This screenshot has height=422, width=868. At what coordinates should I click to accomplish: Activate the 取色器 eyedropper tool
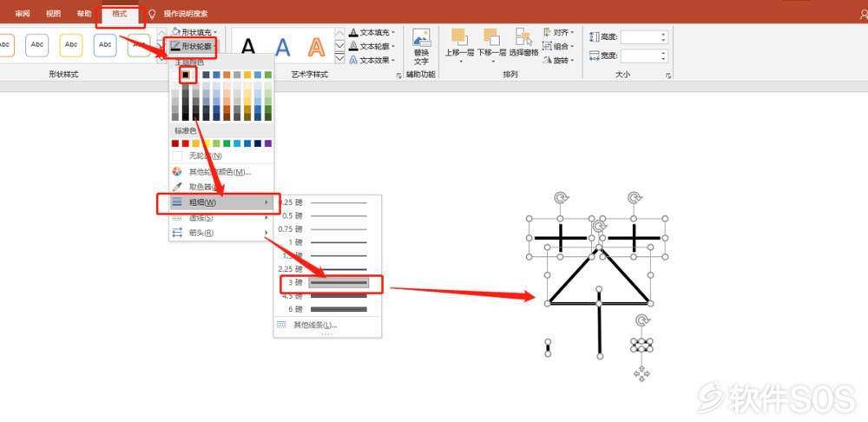(221, 188)
